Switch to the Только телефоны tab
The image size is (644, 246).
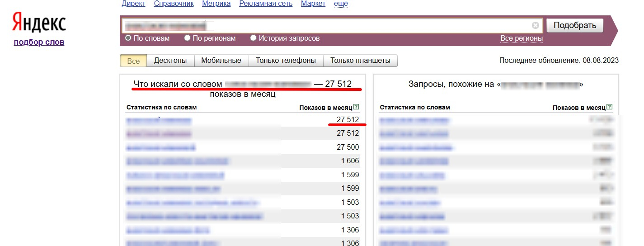coord(286,61)
